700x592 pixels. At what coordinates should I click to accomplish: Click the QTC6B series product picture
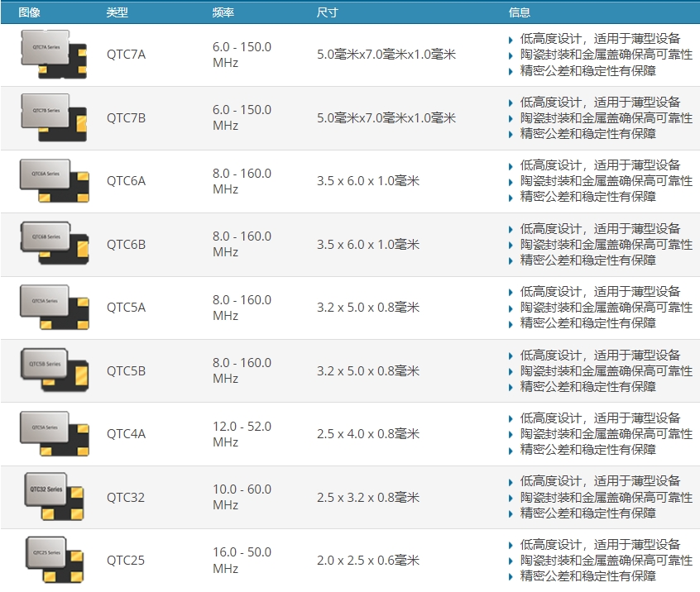click(x=55, y=244)
